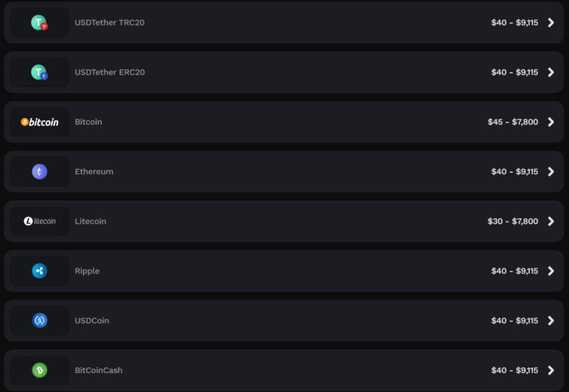Open USDTether TRC20 via its chevron arrow

(x=551, y=22)
